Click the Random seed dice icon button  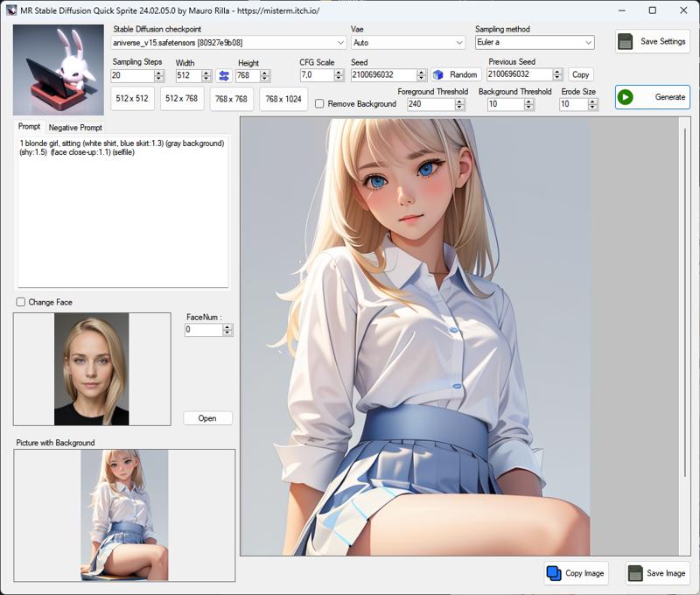(x=438, y=74)
